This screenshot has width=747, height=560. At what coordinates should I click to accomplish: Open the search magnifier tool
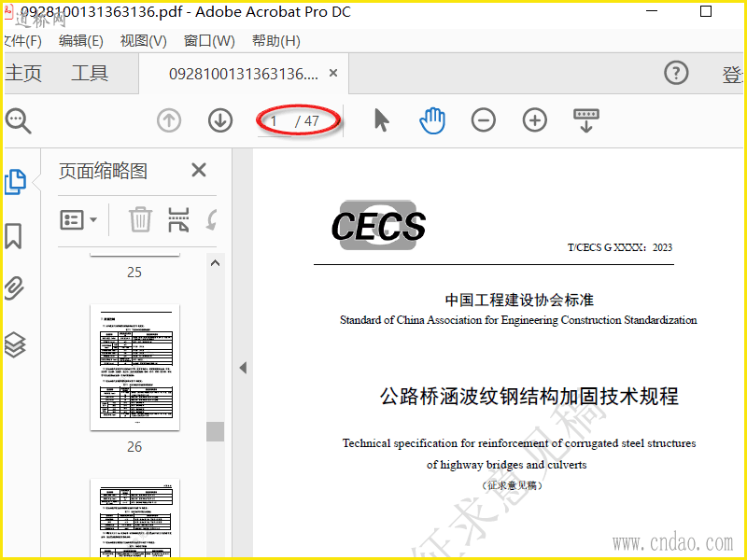coord(18,121)
